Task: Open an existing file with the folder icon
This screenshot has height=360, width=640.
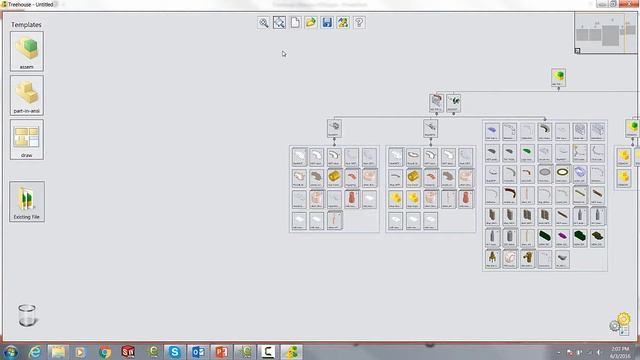Action: coord(311,22)
